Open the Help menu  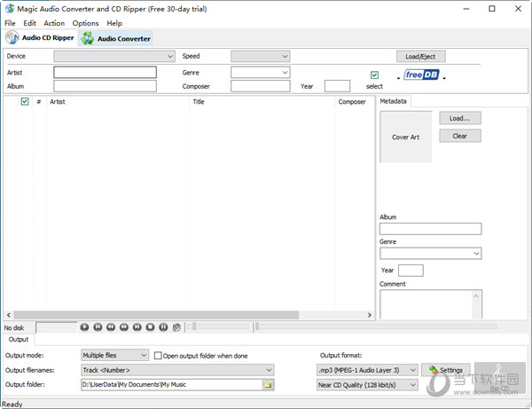coord(114,23)
